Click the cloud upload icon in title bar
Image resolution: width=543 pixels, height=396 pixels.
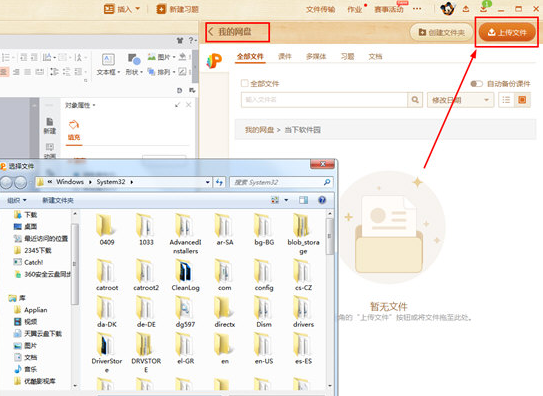(x=466, y=9)
